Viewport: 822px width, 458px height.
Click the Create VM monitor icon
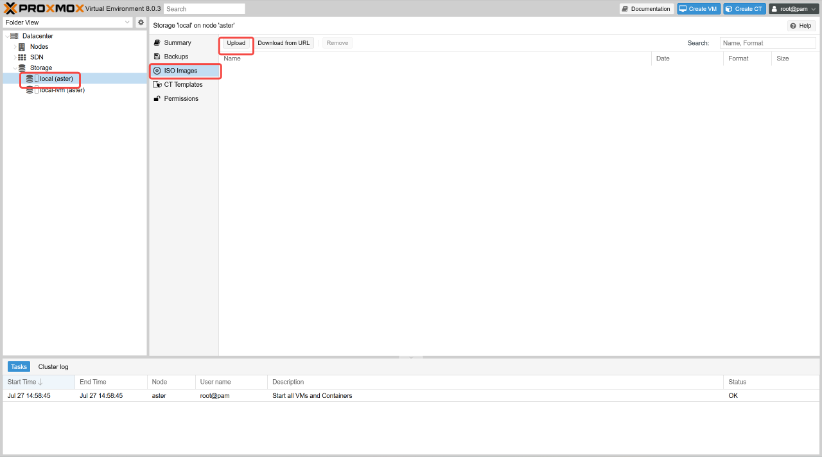[x=683, y=9]
